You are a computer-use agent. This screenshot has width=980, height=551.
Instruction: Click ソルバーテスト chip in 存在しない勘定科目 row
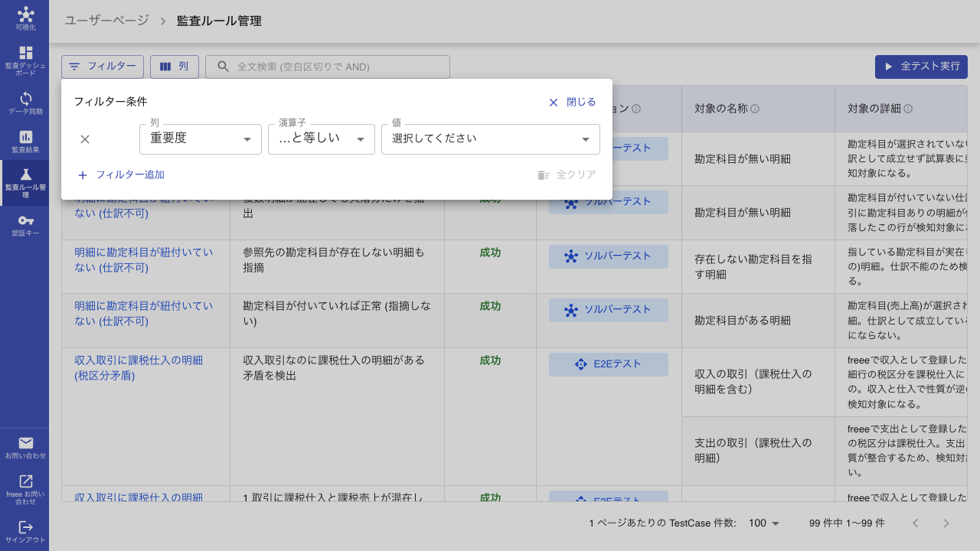(609, 256)
